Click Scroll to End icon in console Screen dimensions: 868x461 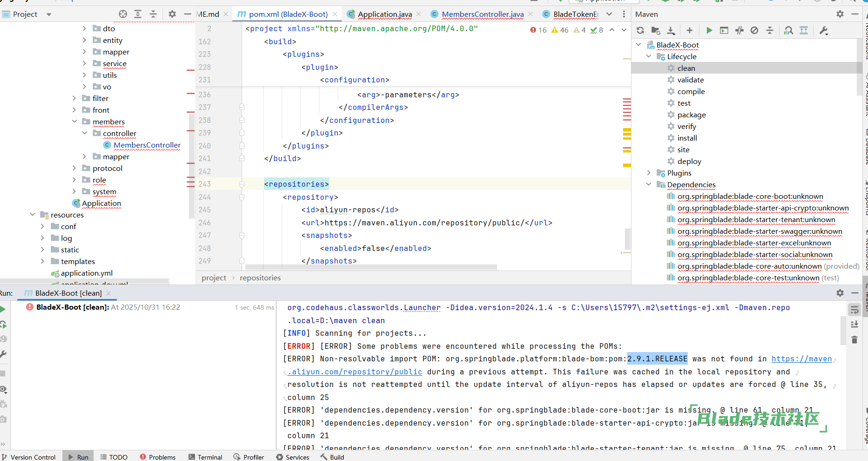click(854, 325)
